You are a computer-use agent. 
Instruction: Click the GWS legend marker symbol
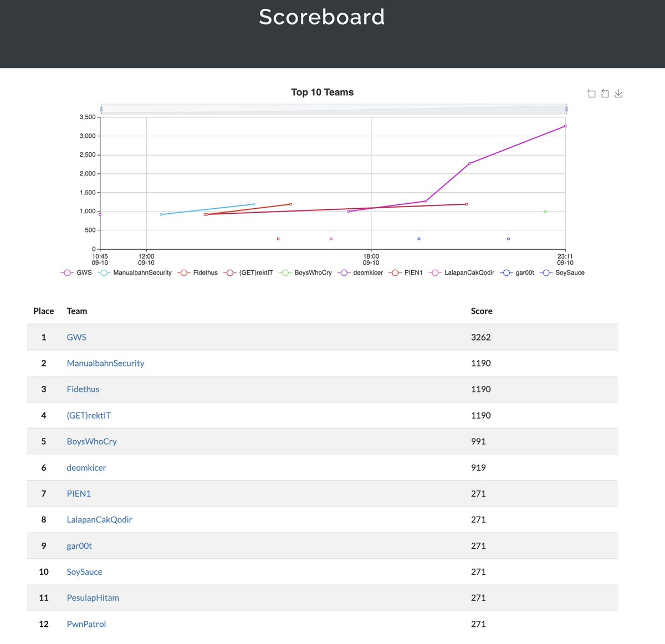coord(67,272)
